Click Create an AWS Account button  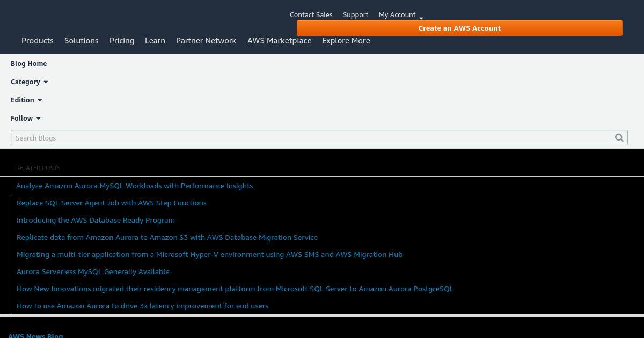(x=459, y=28)
